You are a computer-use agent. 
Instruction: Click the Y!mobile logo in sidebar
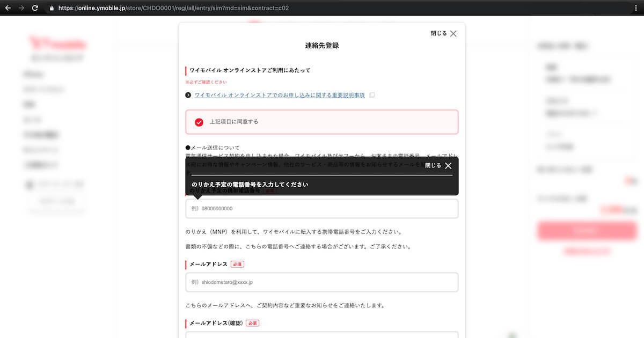click(x=57, y=44)
